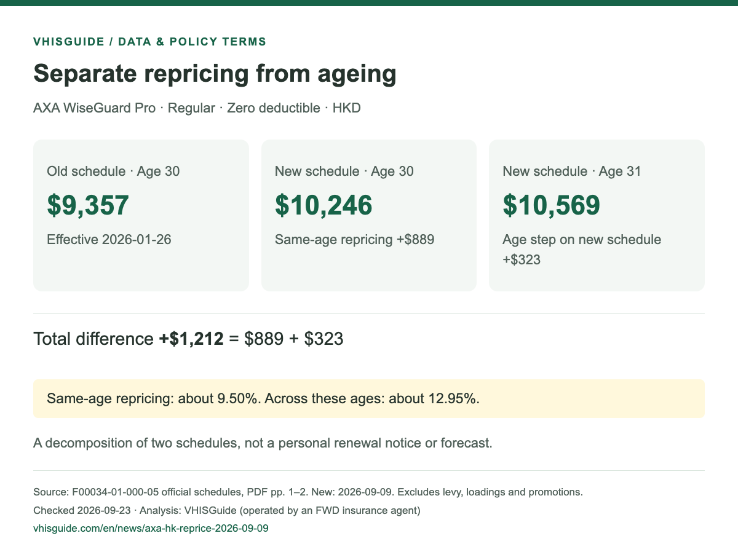Click 'A decomposition of two schedules' disclaimer
The width and height of the screenshot is (738, 560).
(263, 443)
